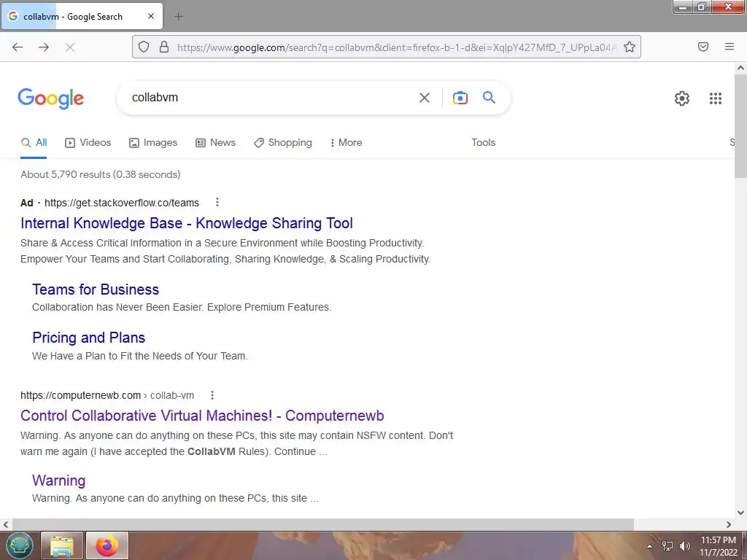Screen dimensions: 747x560
Task: Open the network tray icon
Action: click(x=667, y=546)
